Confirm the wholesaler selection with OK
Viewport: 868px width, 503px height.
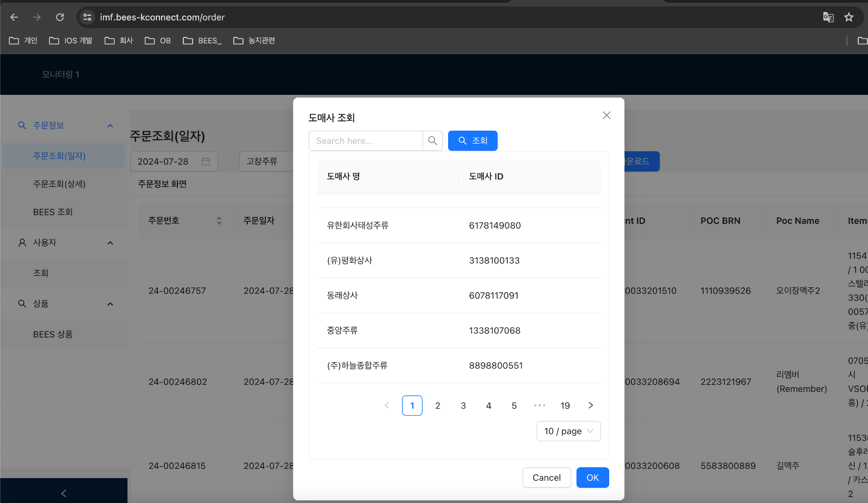click(592, 478)
